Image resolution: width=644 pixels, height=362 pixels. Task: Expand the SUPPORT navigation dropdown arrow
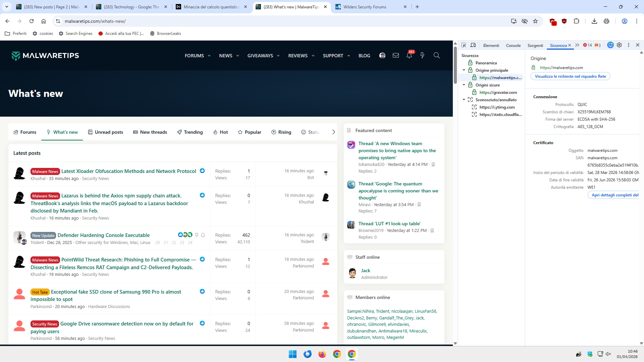(348, 56)
